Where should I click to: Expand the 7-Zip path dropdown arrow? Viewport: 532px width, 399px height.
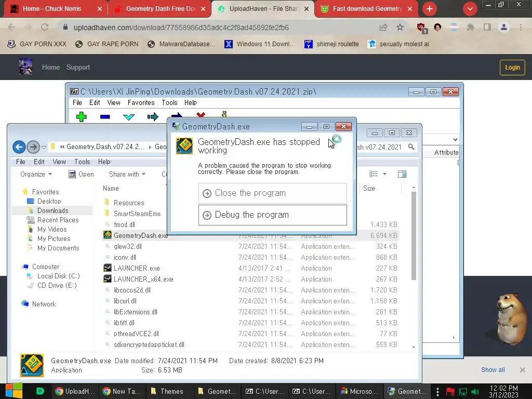pos(455,139)
